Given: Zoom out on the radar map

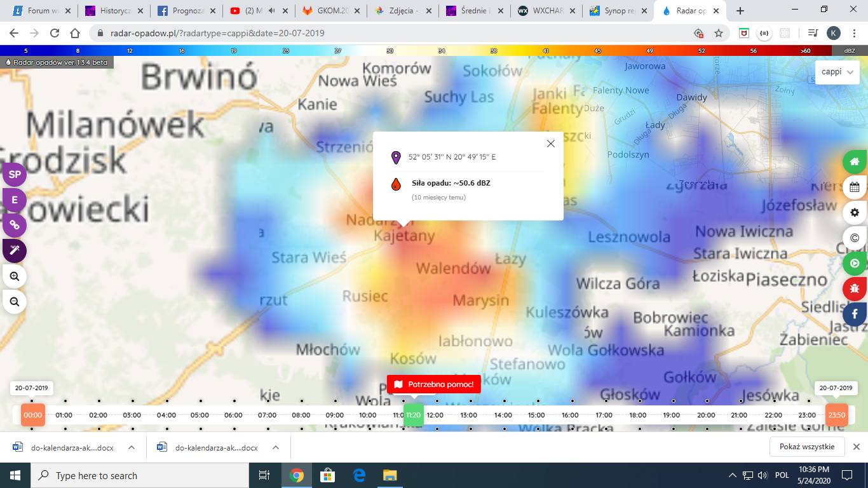Looking at the screenshot, I should click(15, 301).
